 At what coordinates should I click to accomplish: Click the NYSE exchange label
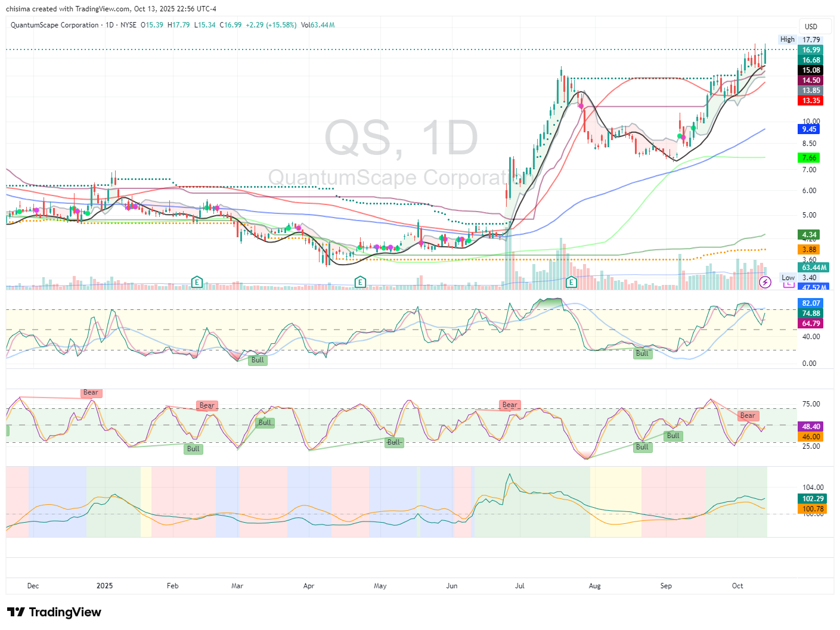click(128, 25)
